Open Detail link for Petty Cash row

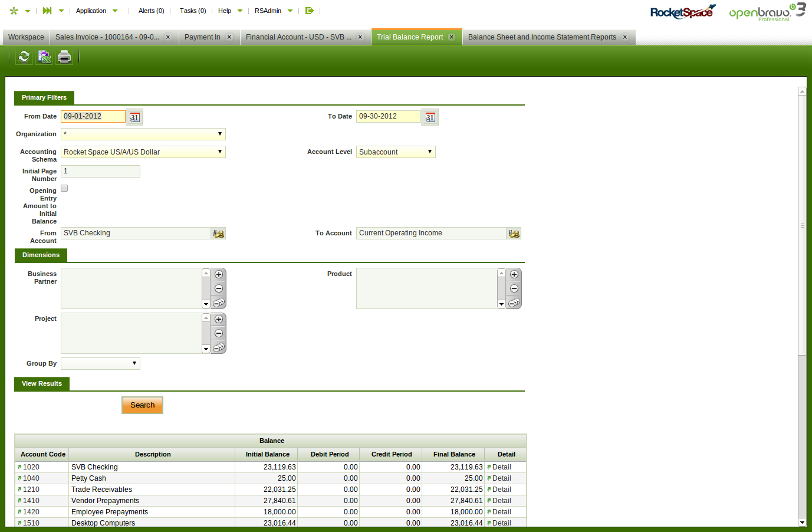tap(501, 478)
